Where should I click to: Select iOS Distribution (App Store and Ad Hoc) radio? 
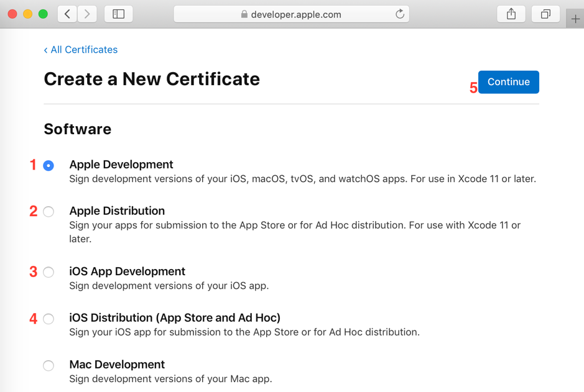[49, 319]
